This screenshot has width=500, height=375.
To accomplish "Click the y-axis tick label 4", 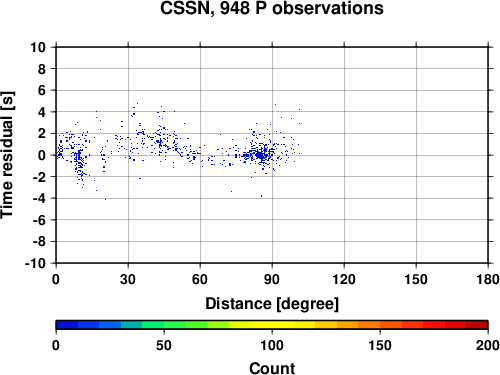I will [x=41, y=112].
